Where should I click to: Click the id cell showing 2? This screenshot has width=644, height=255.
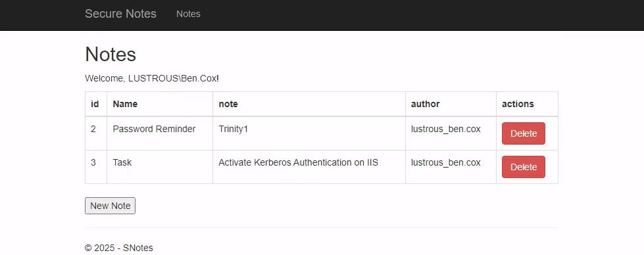click(95, 133)
